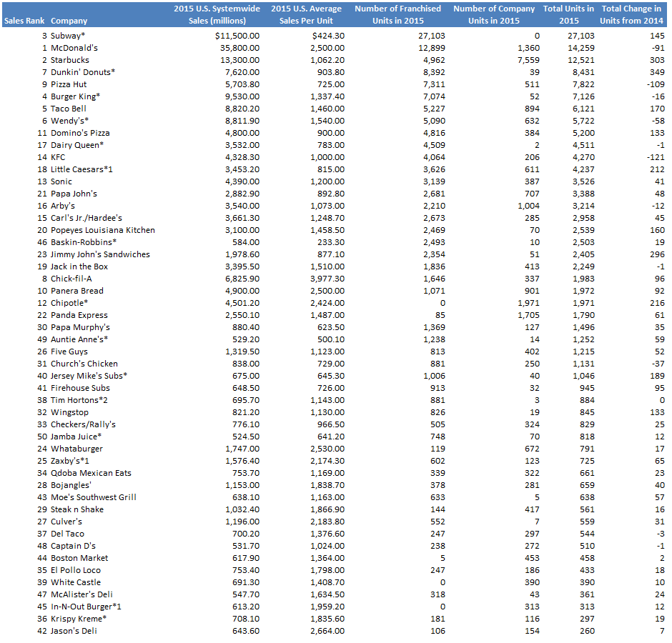
Task: Click the Domino's Pizza cell
Action: (80, 133)
